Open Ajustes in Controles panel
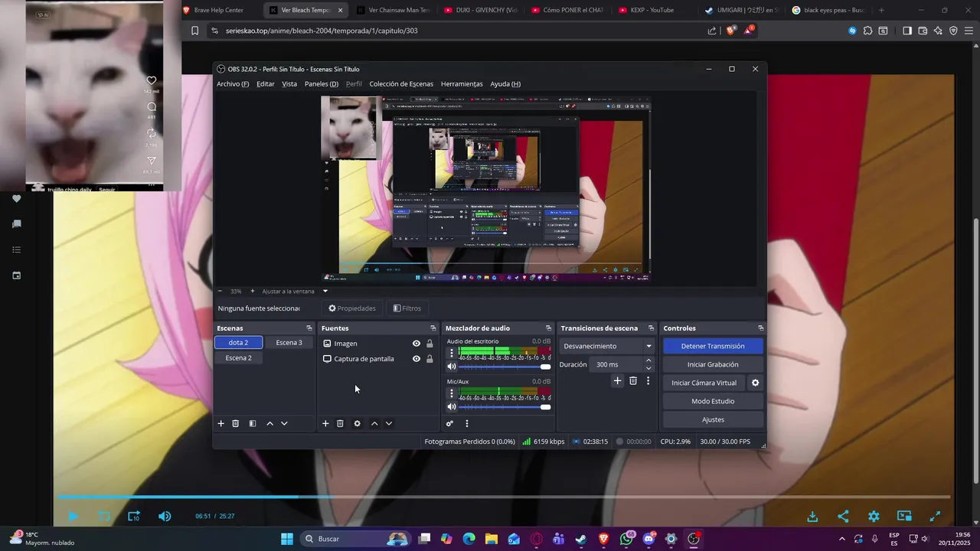The width and height of the screenshot is (980, 551). (x=713, y=419)
